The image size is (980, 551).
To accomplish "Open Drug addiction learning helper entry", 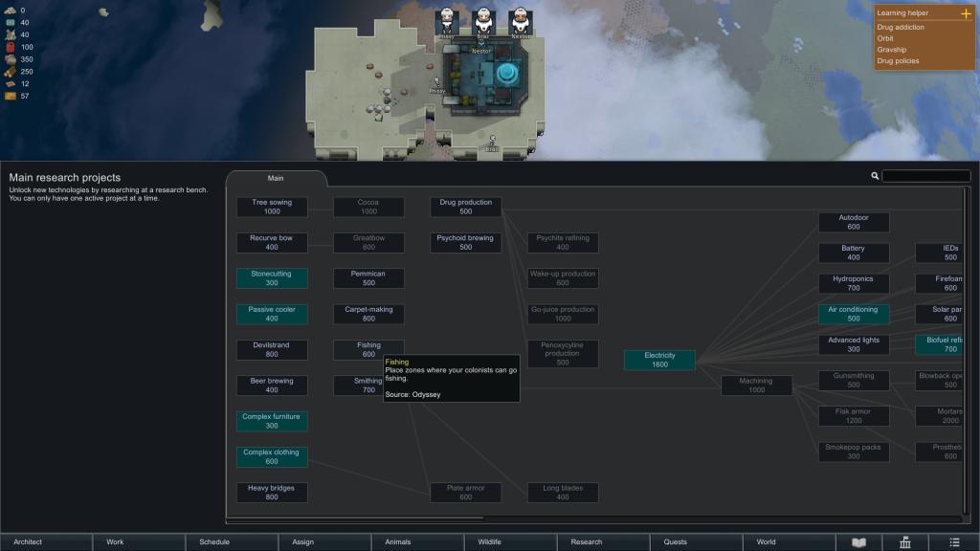I will coord(901,27).
